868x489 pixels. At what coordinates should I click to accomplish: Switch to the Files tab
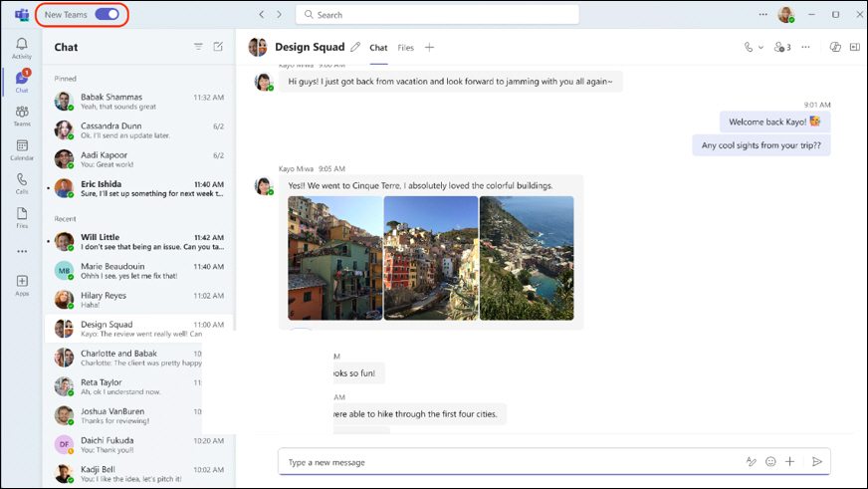406,48
